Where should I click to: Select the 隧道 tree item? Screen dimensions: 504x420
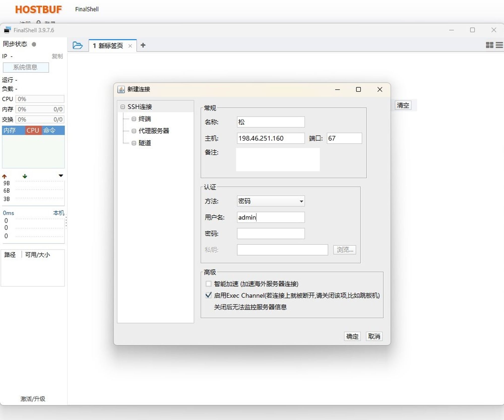pos(145,143)
